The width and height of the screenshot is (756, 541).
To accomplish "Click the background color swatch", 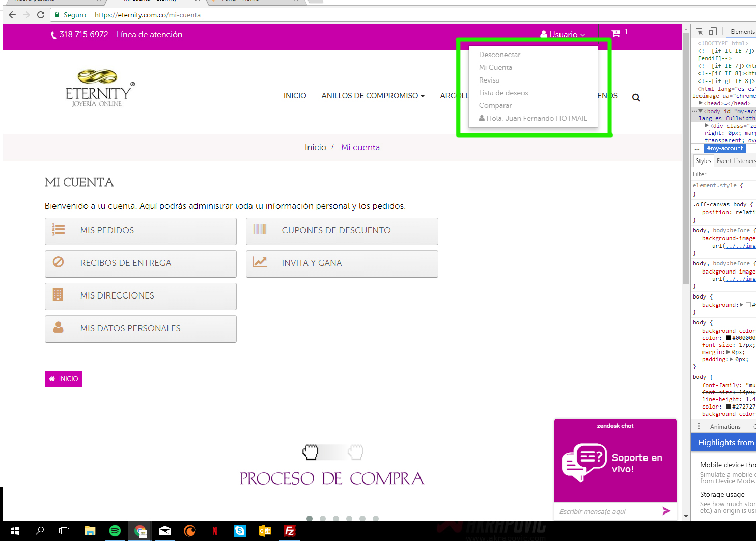I will point(748,305).
